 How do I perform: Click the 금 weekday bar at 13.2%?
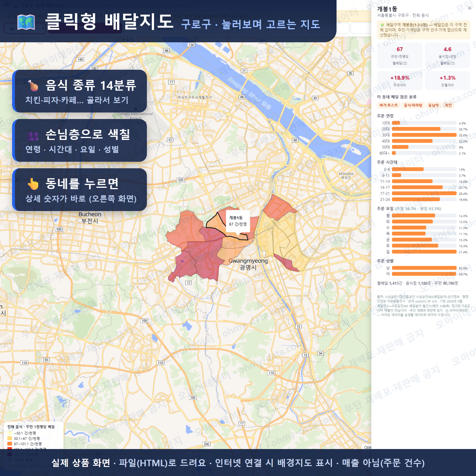424,240
